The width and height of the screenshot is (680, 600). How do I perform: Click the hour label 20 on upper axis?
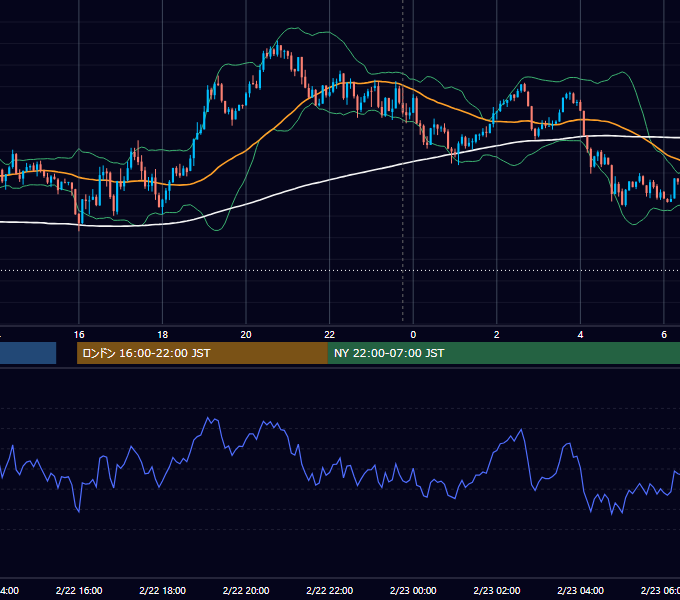point(246,335)
